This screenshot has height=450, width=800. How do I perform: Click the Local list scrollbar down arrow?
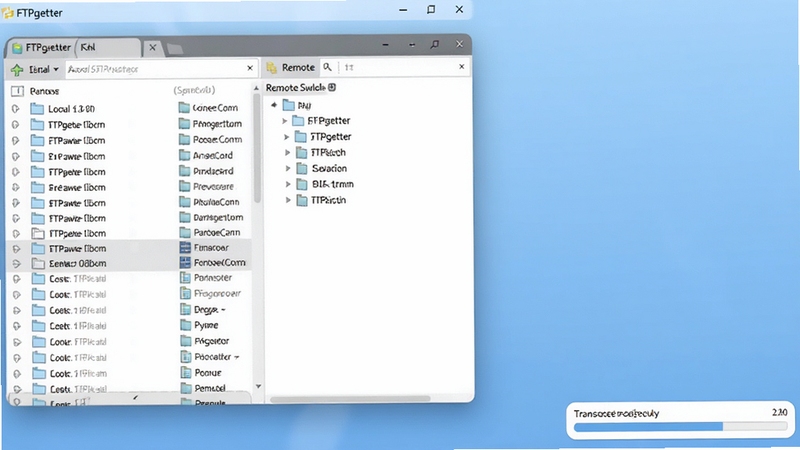(258, 387)
